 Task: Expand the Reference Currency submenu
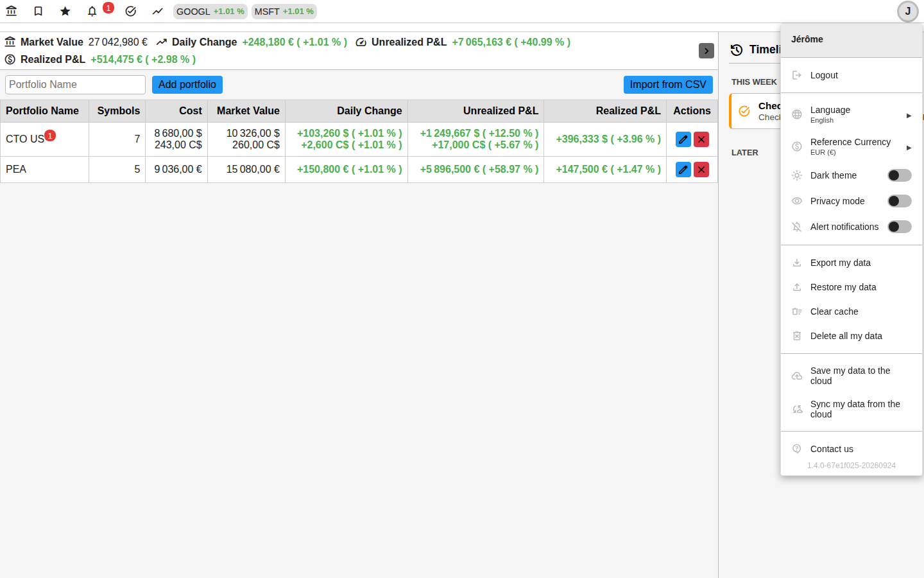851,146
